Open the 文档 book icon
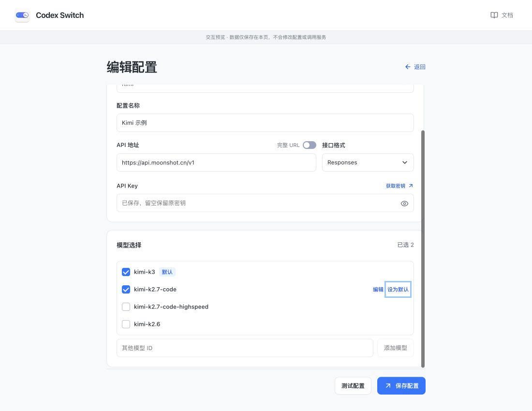This screenshot has width=532, height=411. pyautogui.click(x=494, y=15)
